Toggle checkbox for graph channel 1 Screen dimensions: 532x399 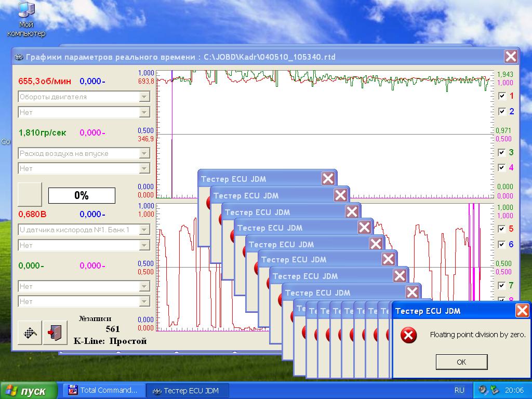click(502, 96)
